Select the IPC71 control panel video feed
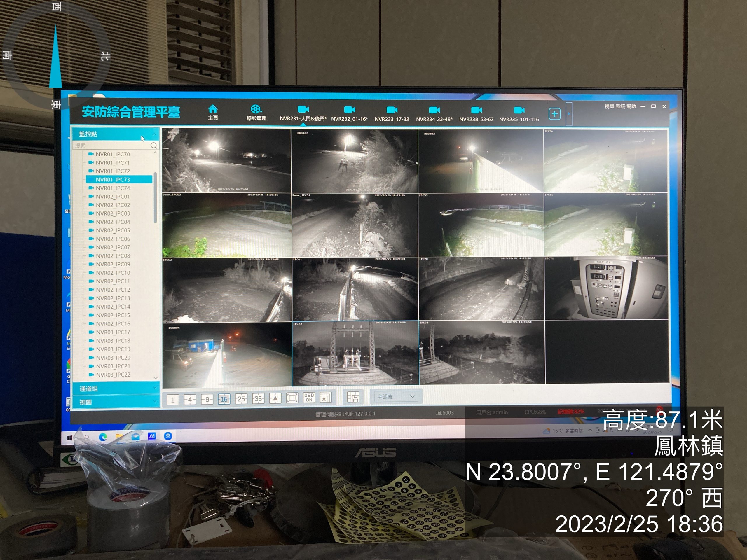Image resolution: width=747 pixels, height=560 pixels. coord(606,288)
